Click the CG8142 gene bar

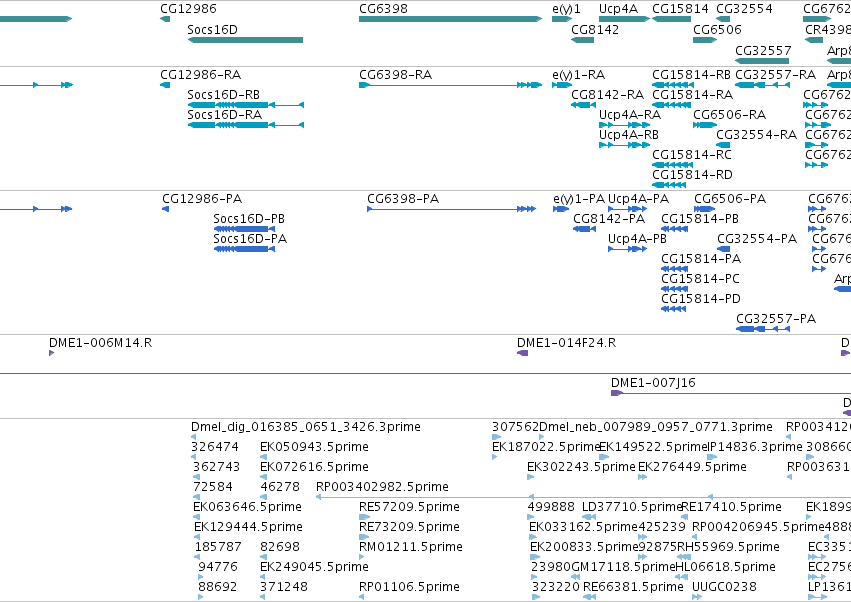point(582,40)
